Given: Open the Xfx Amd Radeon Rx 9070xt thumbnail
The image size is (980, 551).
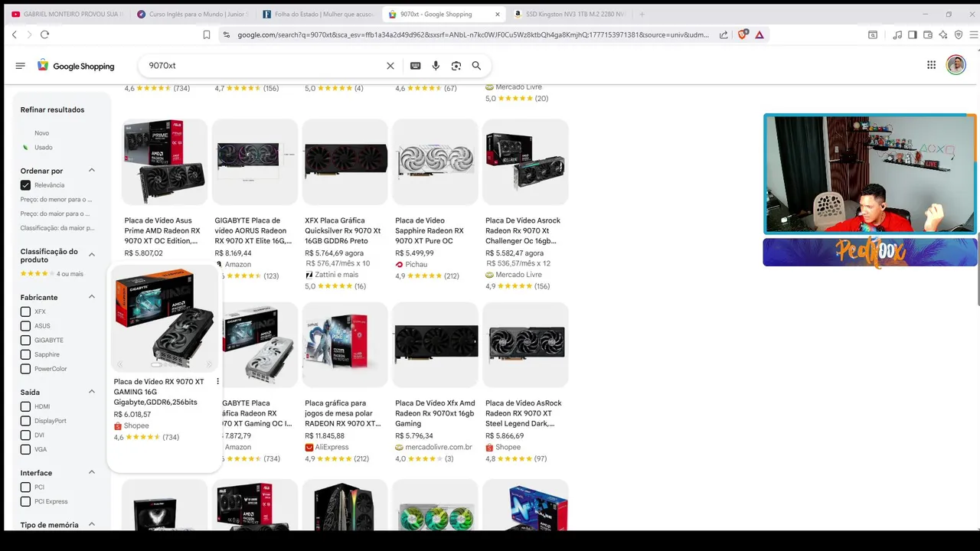Looking at the screenshot, I should click(436, 344).
